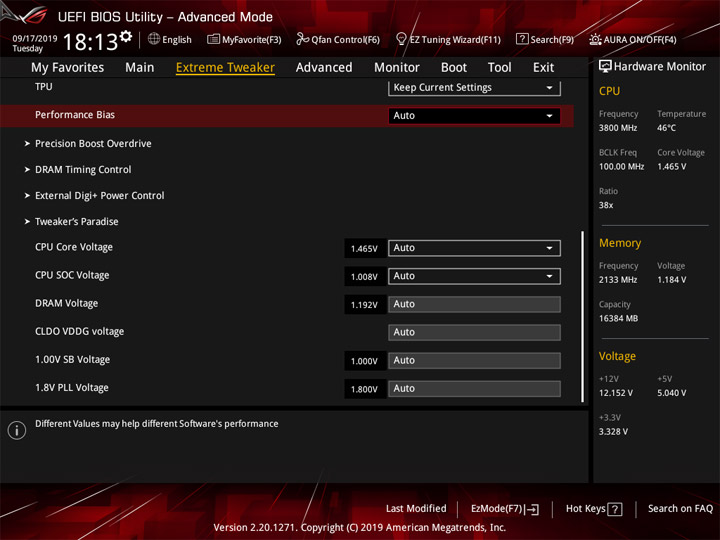The image size is (720, 540).
Task: Select the TPU row label
Action: (x=44, y=87)
